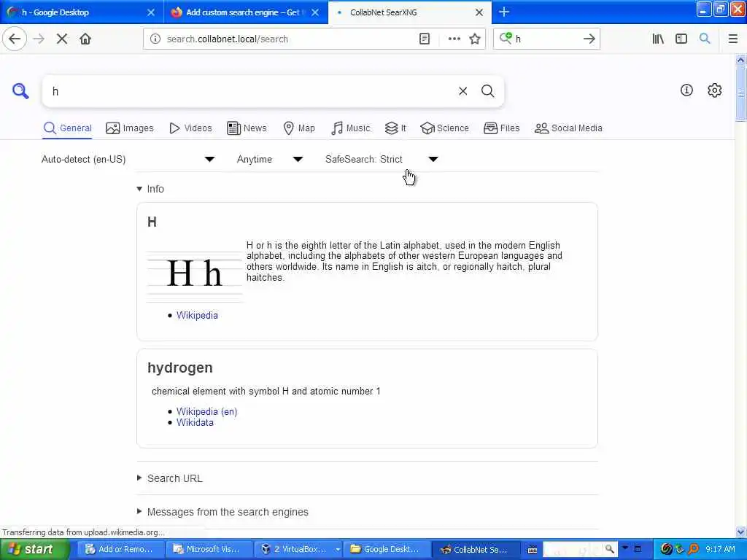Stop page loading with X button
Image resolution: width=747 pixels, height=560 pixels.
point(62,39)
